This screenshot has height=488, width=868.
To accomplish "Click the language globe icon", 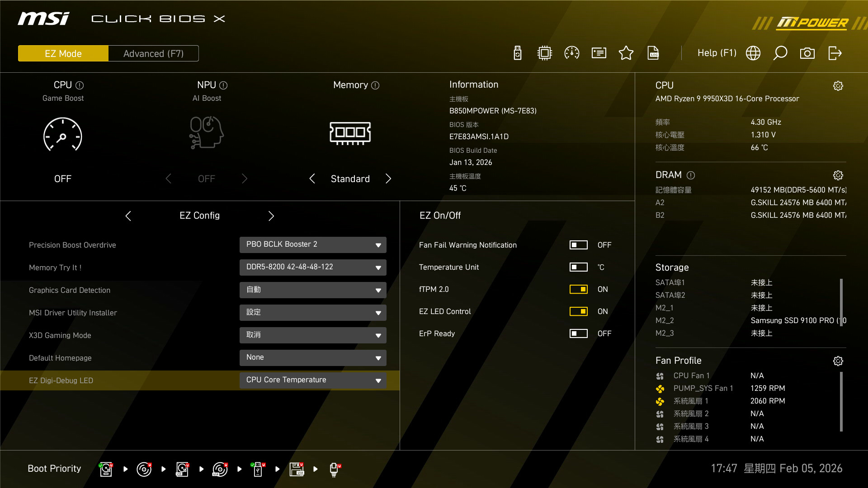I will pos(753,53).
